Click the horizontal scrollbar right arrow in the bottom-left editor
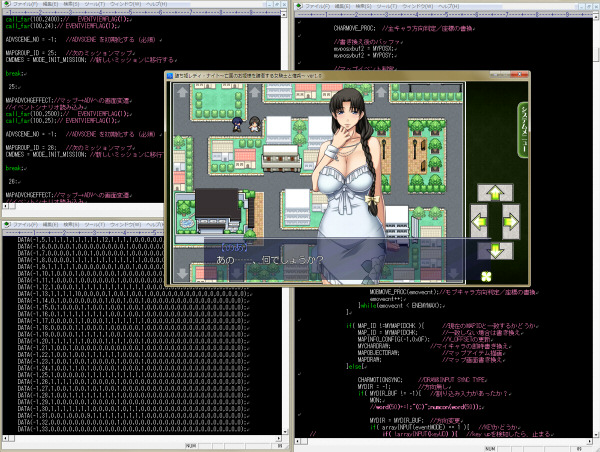 point(278,438)
